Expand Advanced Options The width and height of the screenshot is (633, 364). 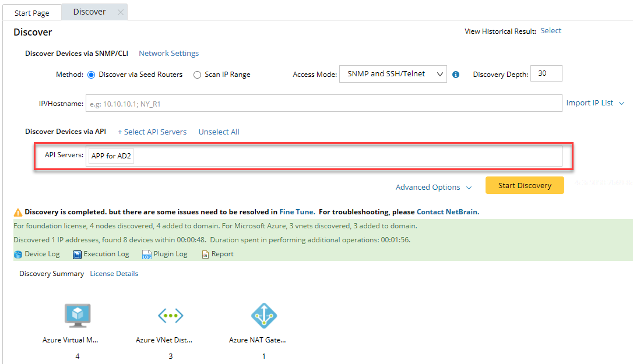tap(434, 187)
